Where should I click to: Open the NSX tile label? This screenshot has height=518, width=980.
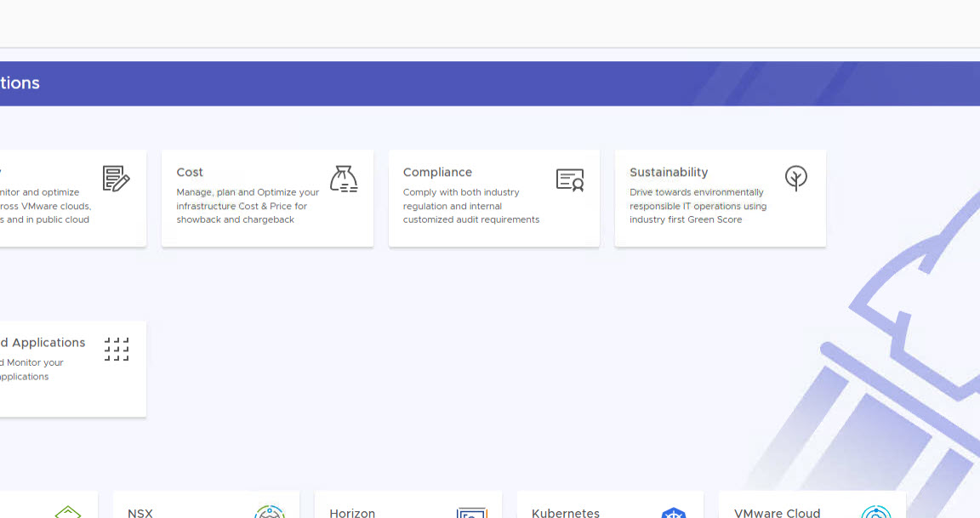140,513
